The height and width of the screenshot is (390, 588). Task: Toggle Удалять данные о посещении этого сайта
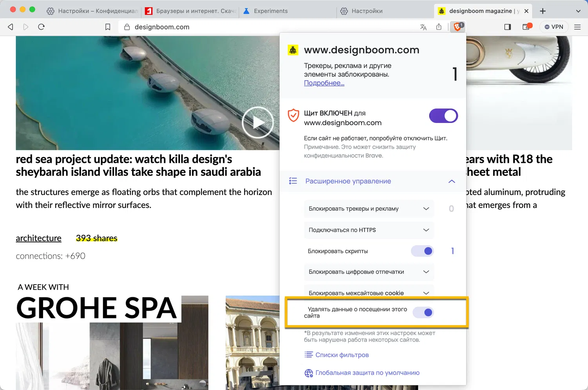(x=423, y=312)
